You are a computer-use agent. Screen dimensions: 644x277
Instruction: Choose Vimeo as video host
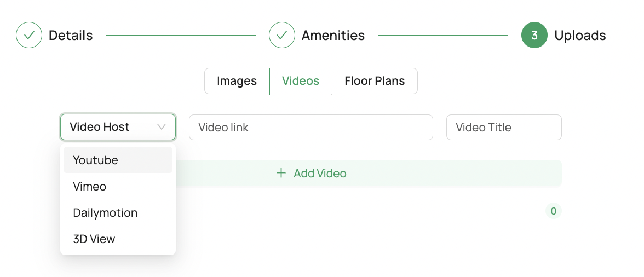118,186
